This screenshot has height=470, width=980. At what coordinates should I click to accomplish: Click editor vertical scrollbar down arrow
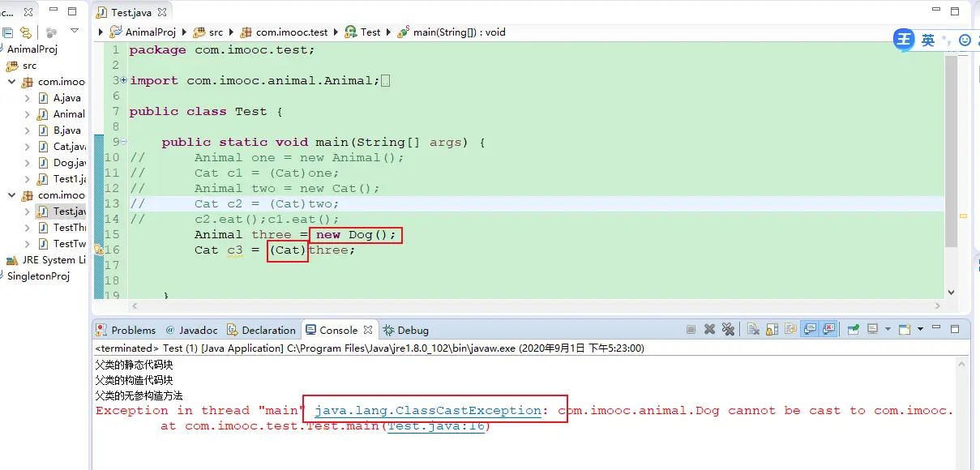click(951, 292)
